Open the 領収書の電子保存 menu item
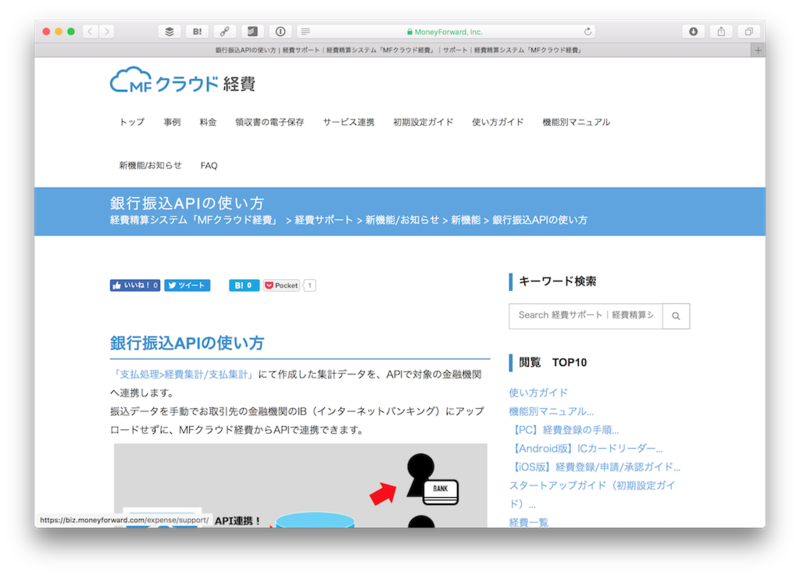The height and width of the screenshot is (577, 800). tap(269, 122)
